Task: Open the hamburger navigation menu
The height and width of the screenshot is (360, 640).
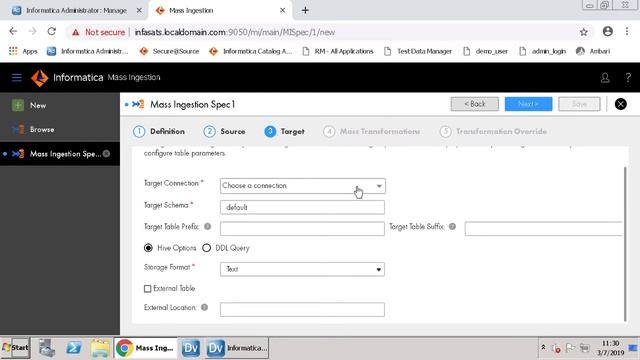Action: (17, 78)
